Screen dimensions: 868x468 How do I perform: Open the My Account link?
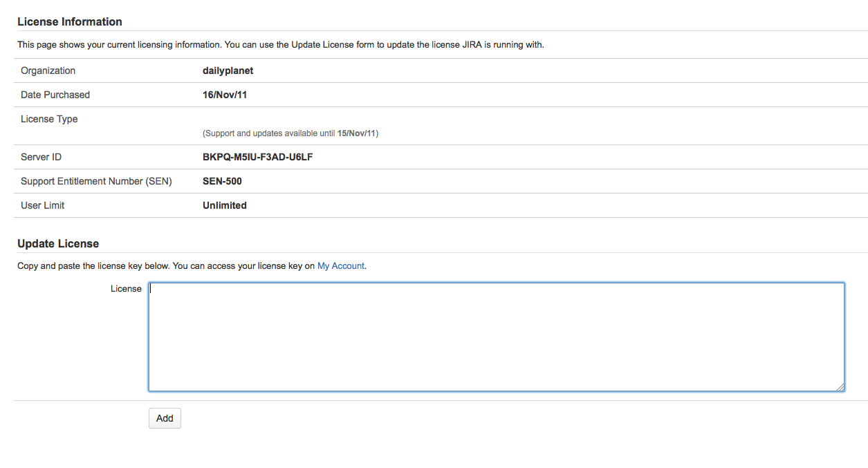pos(340,265)
